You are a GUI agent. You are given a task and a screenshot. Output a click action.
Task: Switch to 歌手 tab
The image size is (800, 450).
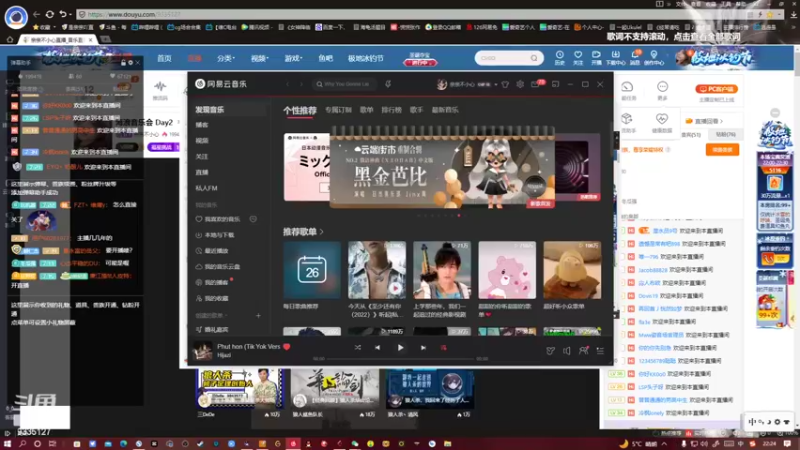point(416,110)
